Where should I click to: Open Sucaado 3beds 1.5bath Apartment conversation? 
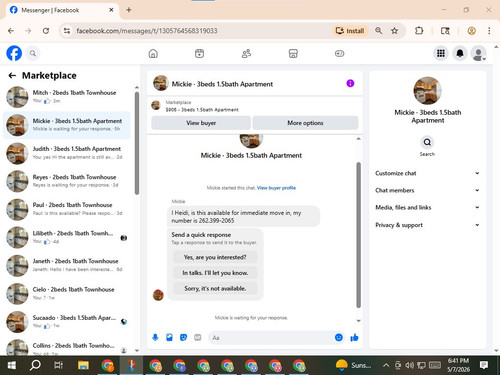coord(67,322)
